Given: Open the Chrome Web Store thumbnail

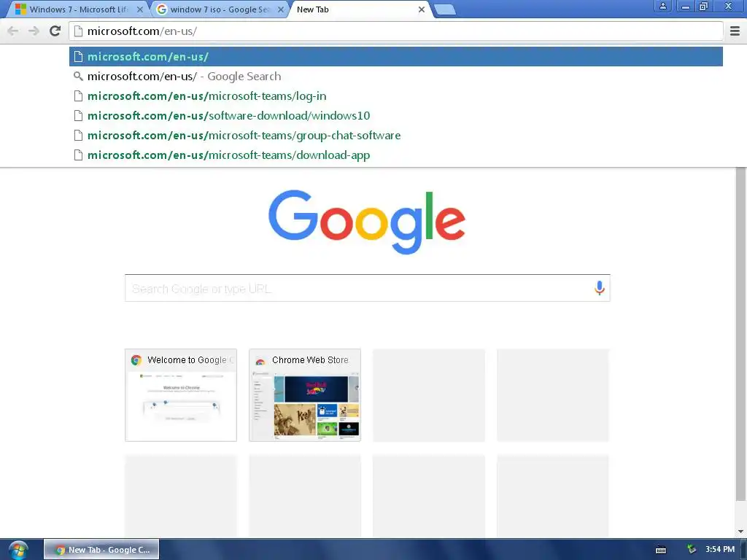Looking at the screenshot, I should coord(305,395).
